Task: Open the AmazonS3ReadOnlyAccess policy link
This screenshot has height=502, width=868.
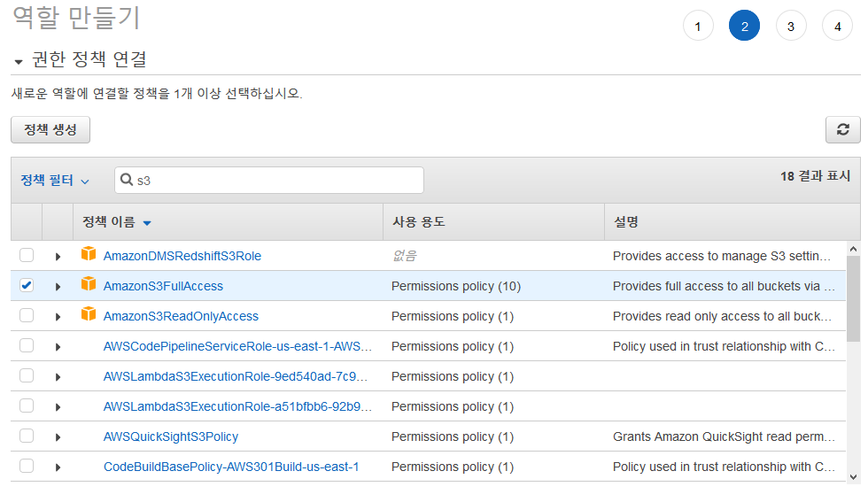Action: pyautogui.click(x=181, y=316)
